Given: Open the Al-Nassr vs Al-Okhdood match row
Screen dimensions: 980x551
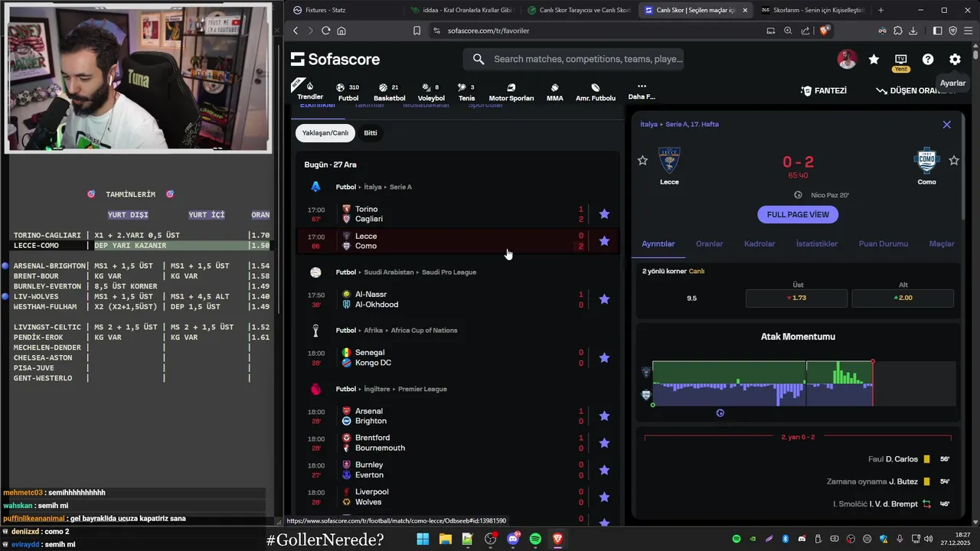Looking at the screenshot, I should [457, 299].
